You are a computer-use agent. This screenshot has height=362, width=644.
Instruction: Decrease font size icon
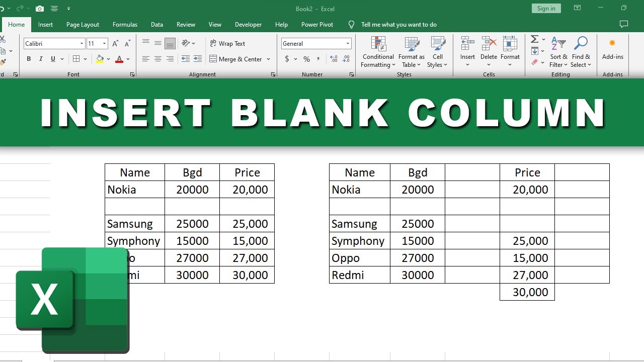point(127,44)
